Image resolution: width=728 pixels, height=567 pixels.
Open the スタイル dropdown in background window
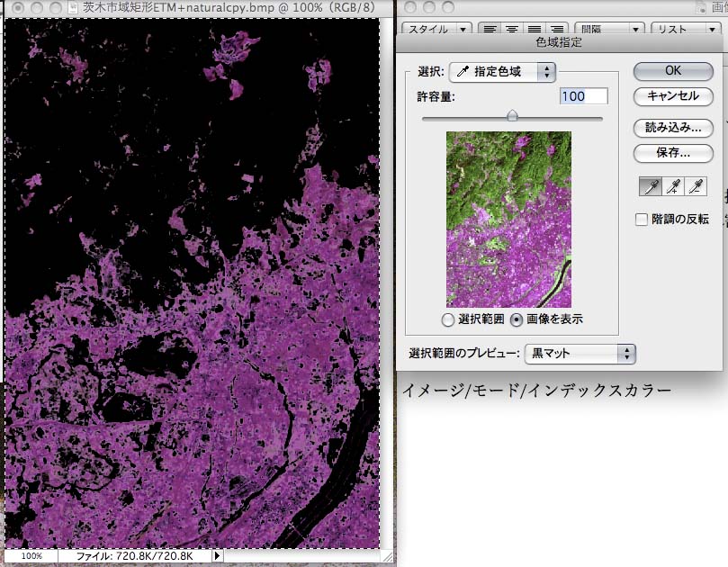[x=436, y=30]
